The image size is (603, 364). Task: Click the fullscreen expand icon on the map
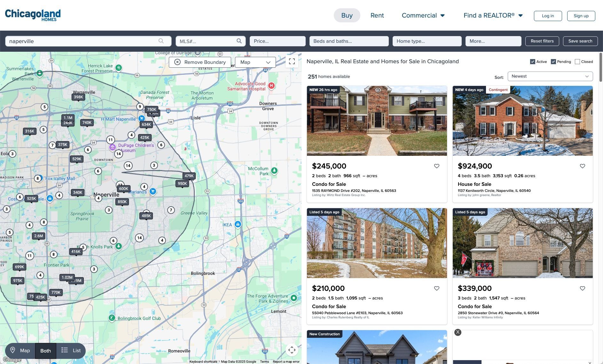(292, 61)
